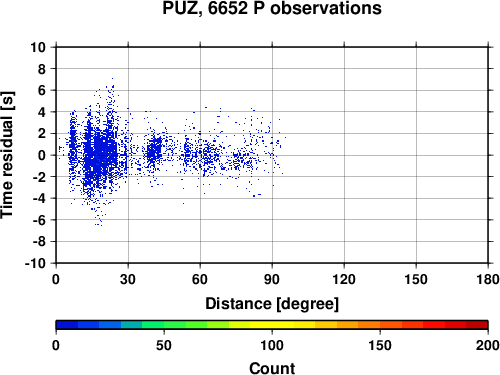Select the "Time residual [s]" y-axis label
500x375 pixels.
tap(7, 155)
